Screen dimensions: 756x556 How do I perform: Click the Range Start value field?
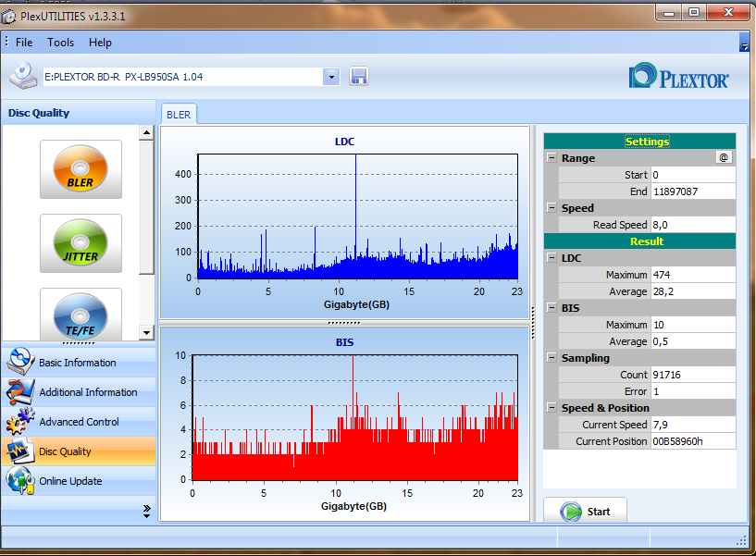(693, 175)
